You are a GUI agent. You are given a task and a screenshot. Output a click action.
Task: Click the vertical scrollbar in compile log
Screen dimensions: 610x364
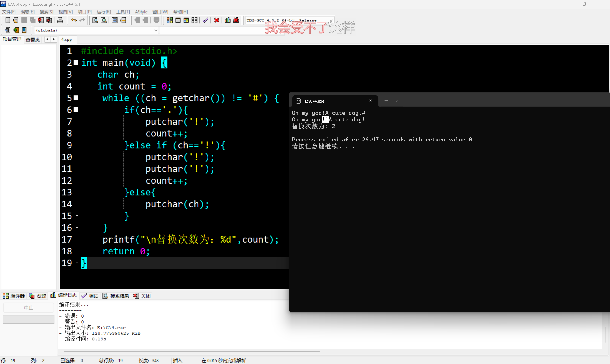[x=605, y=334]
